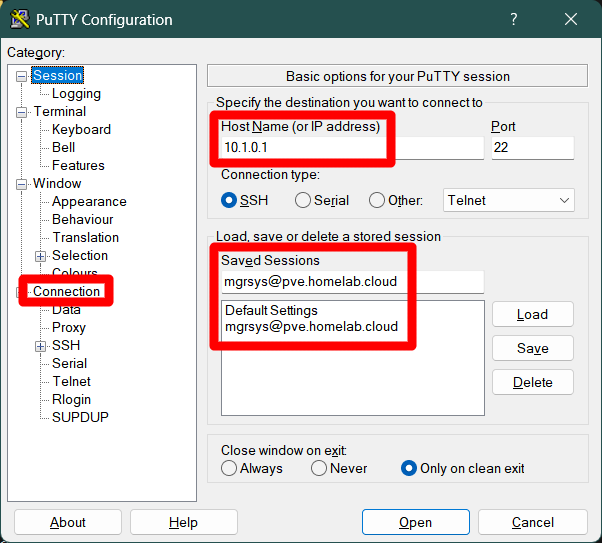Open the Telnet category in tree
This screenshot has height=543, width=602.
[71, 382]
